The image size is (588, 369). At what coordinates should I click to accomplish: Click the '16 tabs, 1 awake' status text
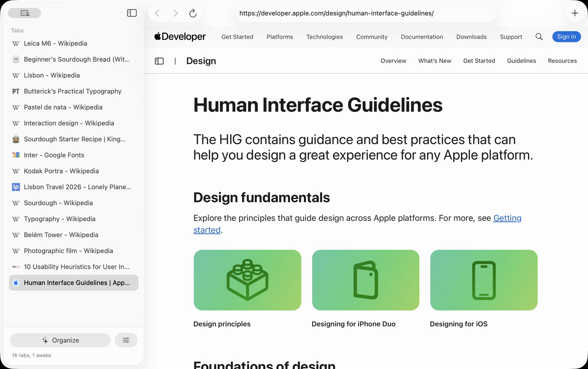coord(32,355)
